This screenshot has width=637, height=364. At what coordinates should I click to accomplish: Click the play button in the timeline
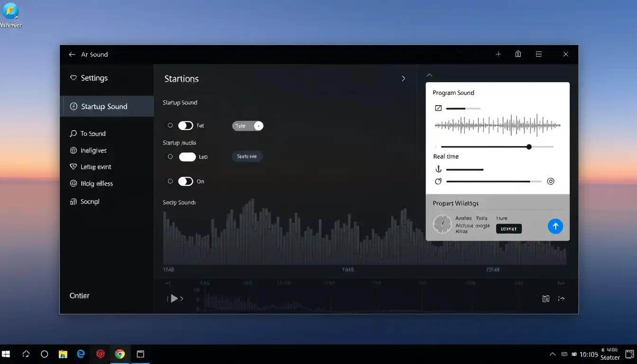tap(174, 298)
